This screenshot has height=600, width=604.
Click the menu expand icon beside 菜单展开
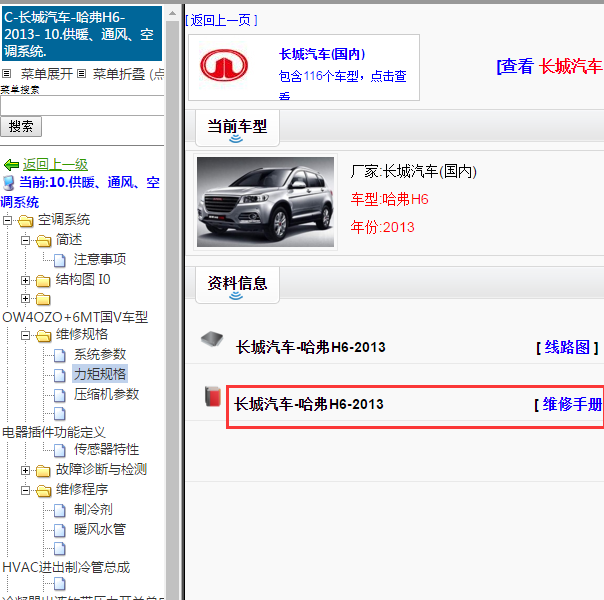point(7,73)
